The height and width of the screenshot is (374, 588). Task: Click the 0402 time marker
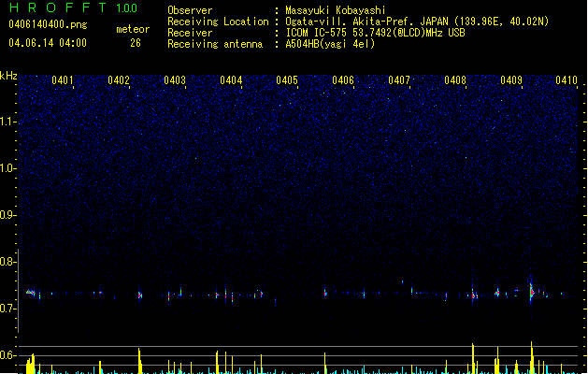click(x=119, y=80)
